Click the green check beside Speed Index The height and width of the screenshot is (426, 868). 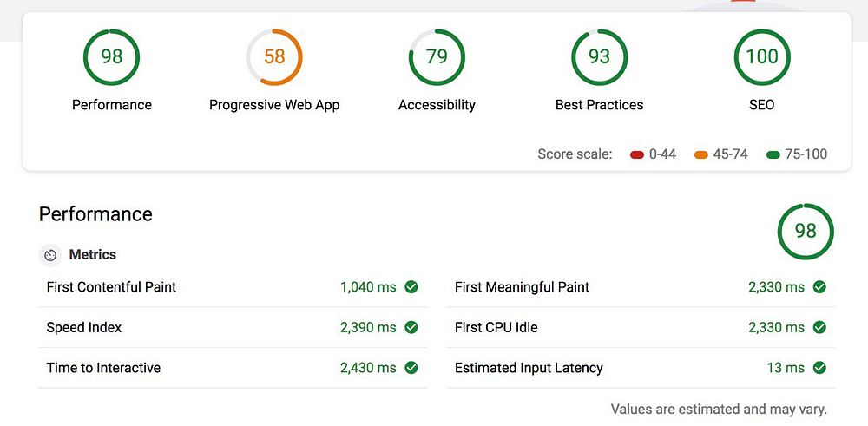click(x=411, y=328)
